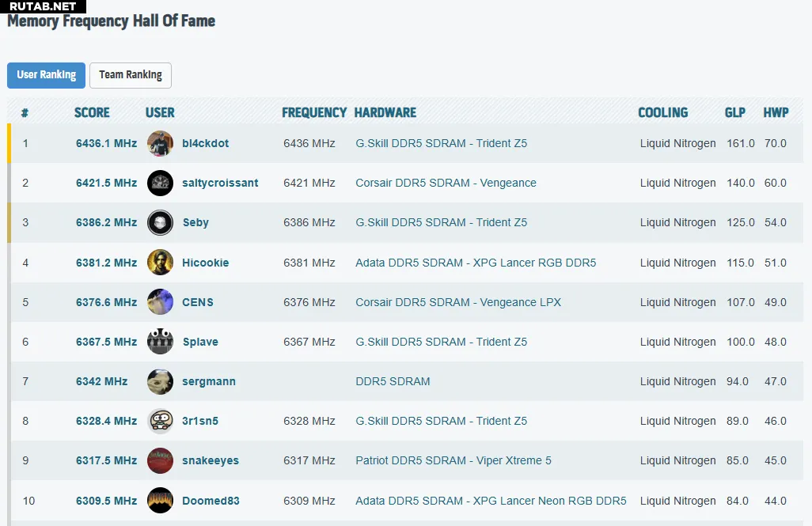Select Liquid Nitrogen cooling in saltycroissant's row
This screenshot has height=526, width=812.
coord(678,183)
